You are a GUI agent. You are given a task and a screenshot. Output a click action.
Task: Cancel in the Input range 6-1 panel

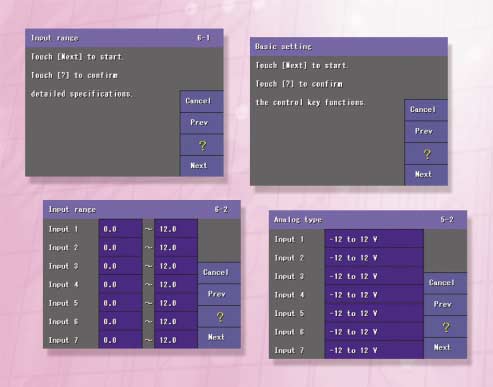click(x=202, y=101)
